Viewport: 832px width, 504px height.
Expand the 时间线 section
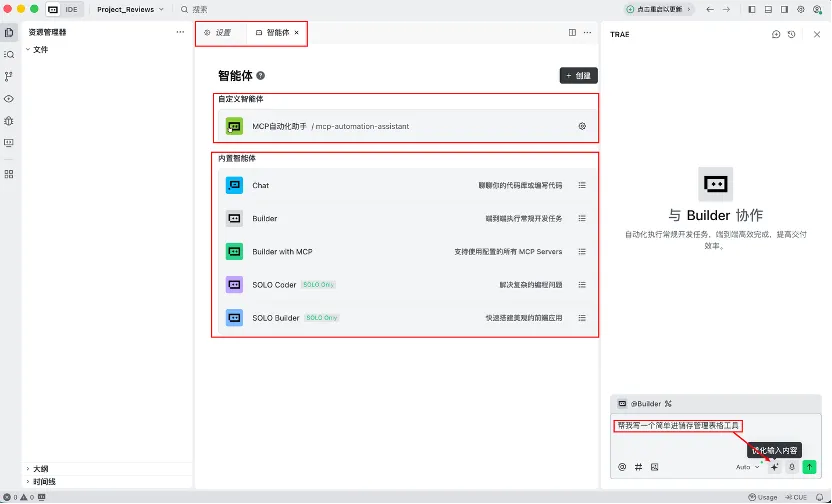point(41,482)
